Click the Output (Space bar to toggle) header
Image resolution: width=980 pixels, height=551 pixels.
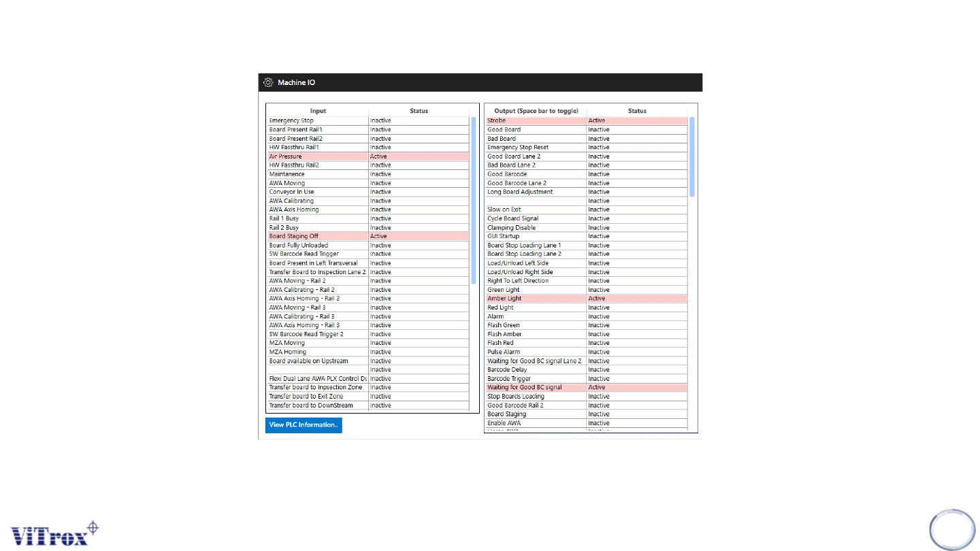click(536, 111)
